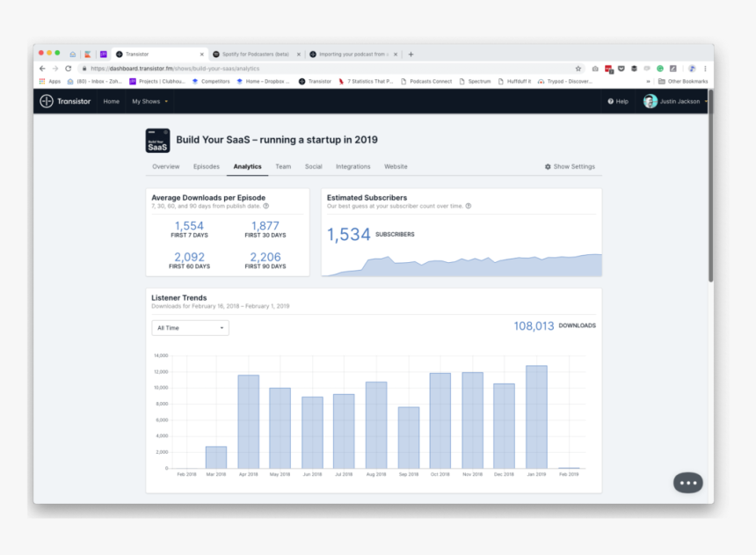The width and height of the screenshot is (756, 555).
Task: Switch to the Spotify for Podcasters tab
Action: [x=256, y=54]
